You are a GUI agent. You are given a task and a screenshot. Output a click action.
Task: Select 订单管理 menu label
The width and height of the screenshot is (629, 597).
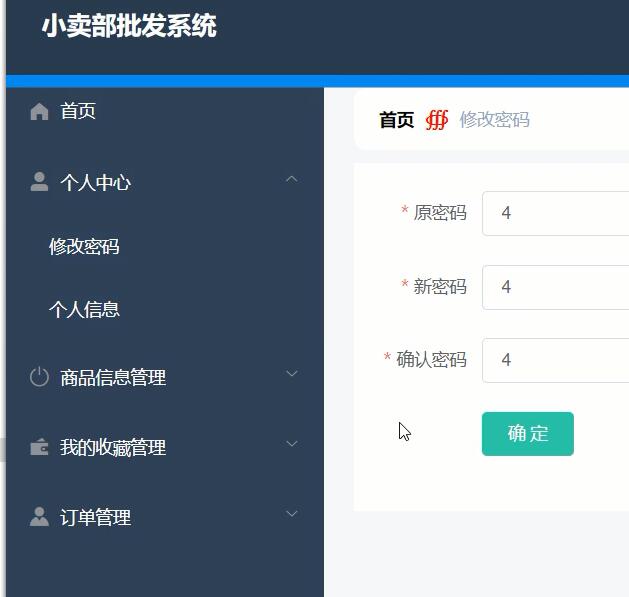(x=95, y=518)
